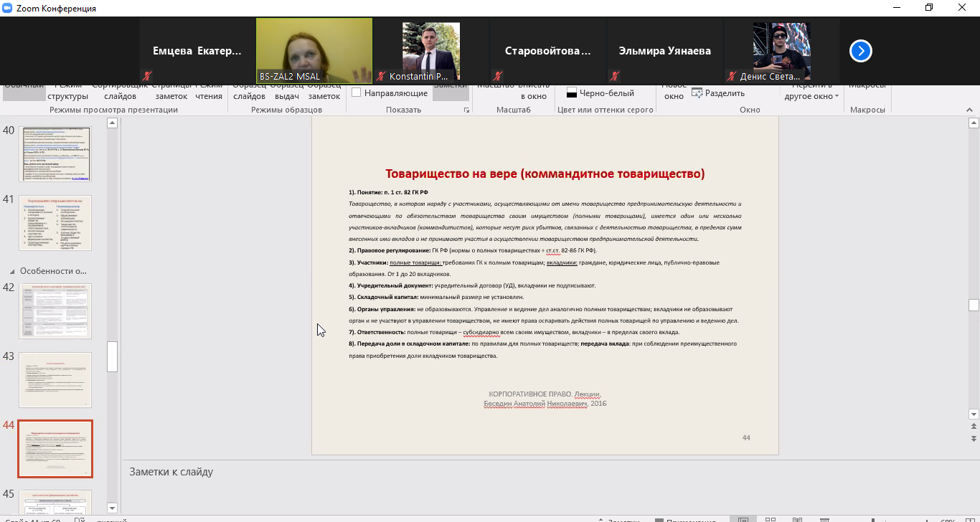Click the BS-ZAL2 MSAL video tile

(x=314, y=51)
